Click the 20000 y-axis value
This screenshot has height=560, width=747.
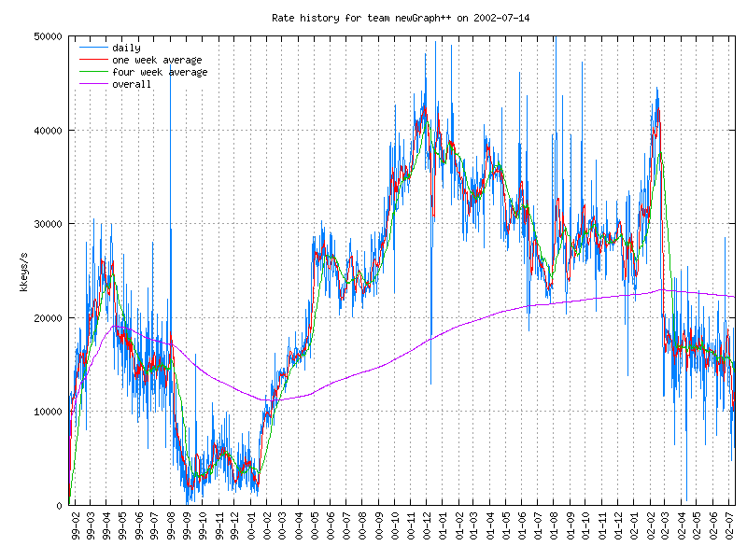[x=49, y=318]
